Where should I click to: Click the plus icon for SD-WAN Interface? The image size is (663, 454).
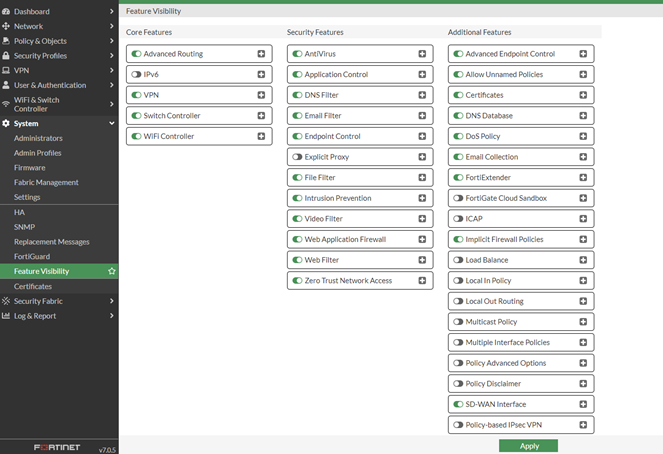(584, 404)
